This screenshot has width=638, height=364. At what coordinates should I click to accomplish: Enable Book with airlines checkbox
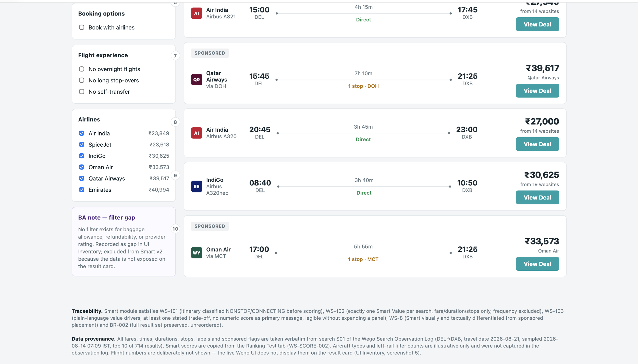point(81,27)
